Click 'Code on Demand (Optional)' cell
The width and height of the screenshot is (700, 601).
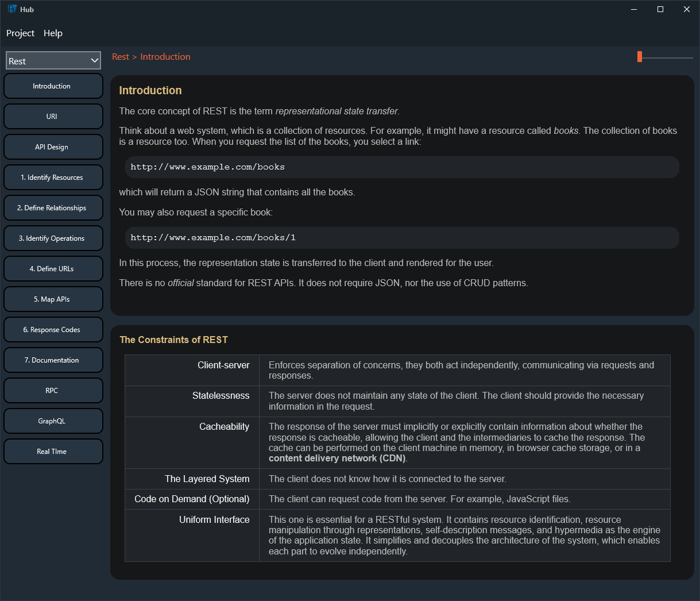click(x=192, y=499)
